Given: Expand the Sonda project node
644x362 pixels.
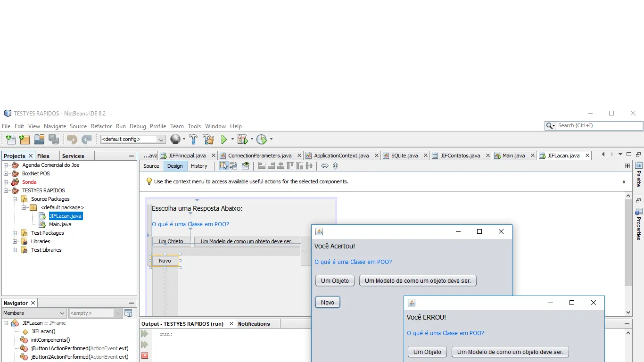Looking at the screenshot, I should (x=6, y=182).
